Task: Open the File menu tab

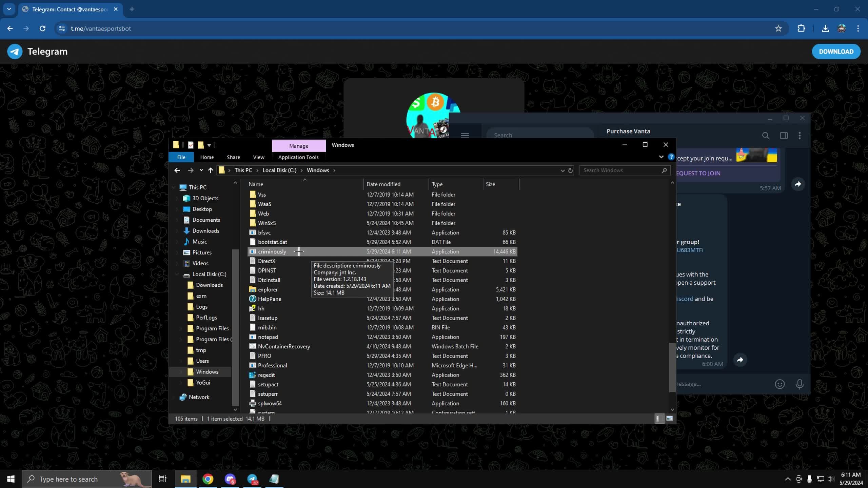Action: click(x=181, y=157)
